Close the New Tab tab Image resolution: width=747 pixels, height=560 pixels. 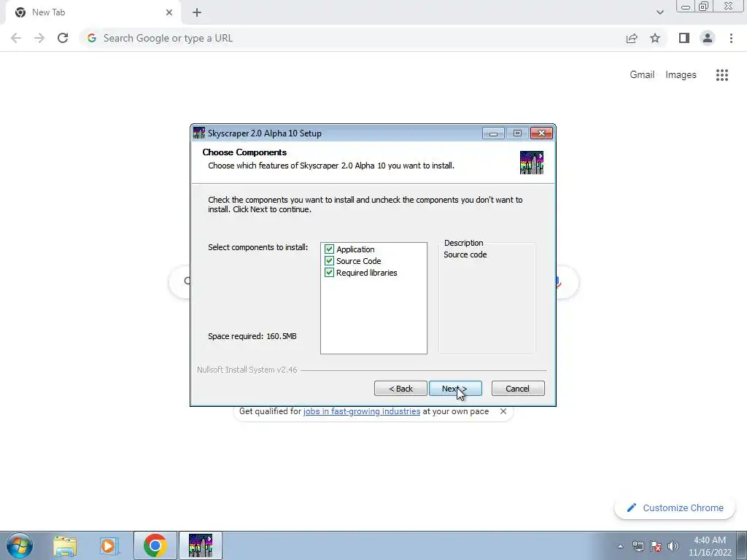pos(169,13)
